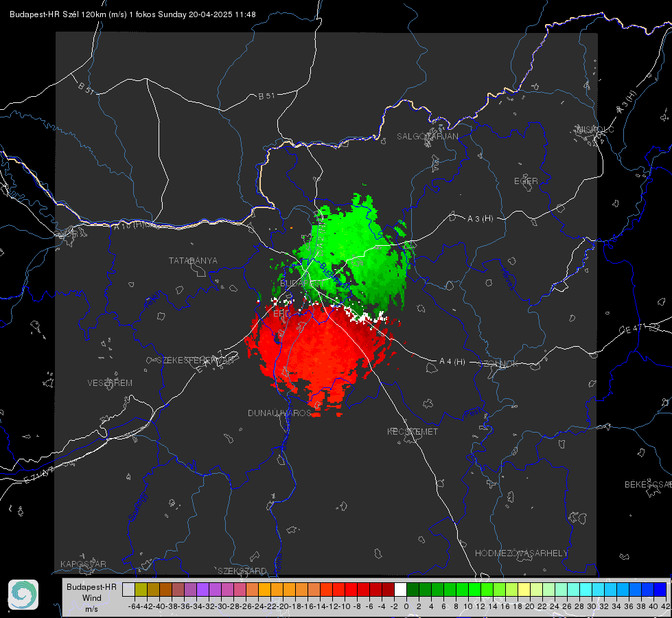Click the KECSKEMÉT city label

coord(413,431)
